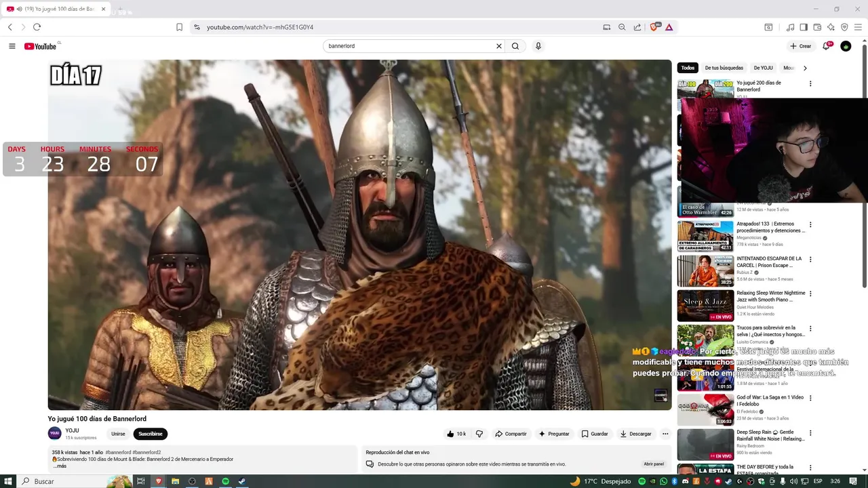Select the De YOJU chip
Image resolution: width=868 pixels, height=488 pixels.
(763, 68)
